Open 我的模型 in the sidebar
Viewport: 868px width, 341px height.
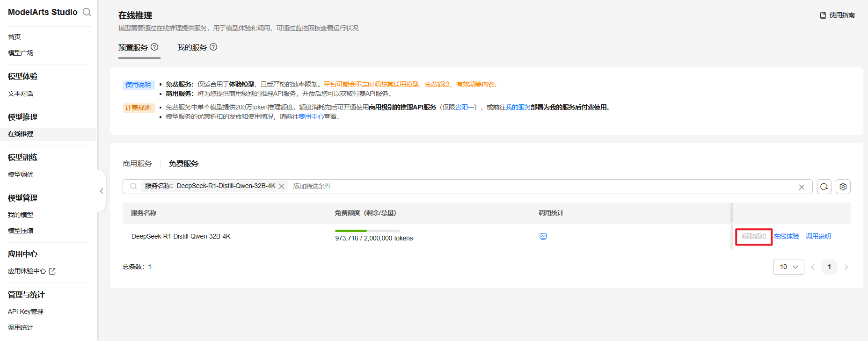21,215
